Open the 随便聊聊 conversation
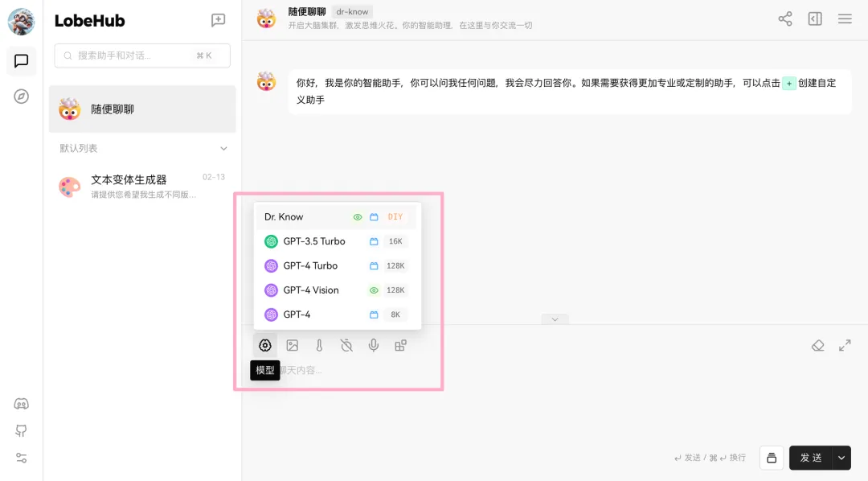The width and height of the screenshot is (868, 481). click(x=142, y=109)
